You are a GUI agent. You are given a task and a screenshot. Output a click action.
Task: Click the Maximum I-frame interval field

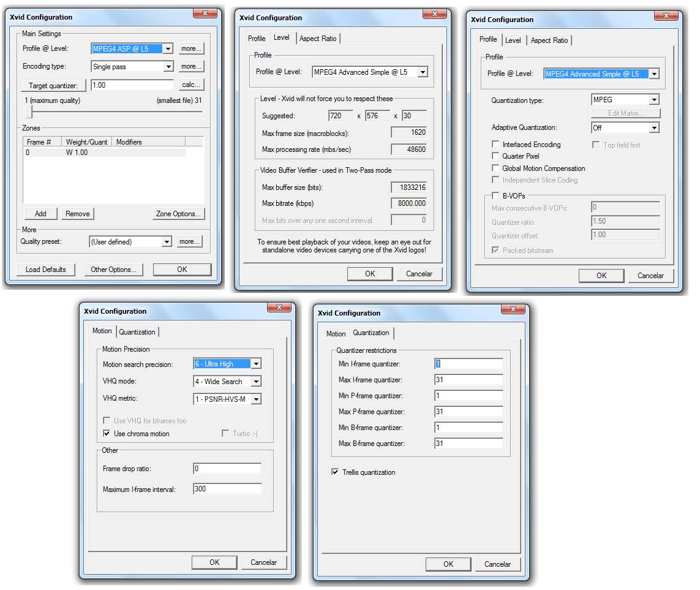(x=227, y=489)
